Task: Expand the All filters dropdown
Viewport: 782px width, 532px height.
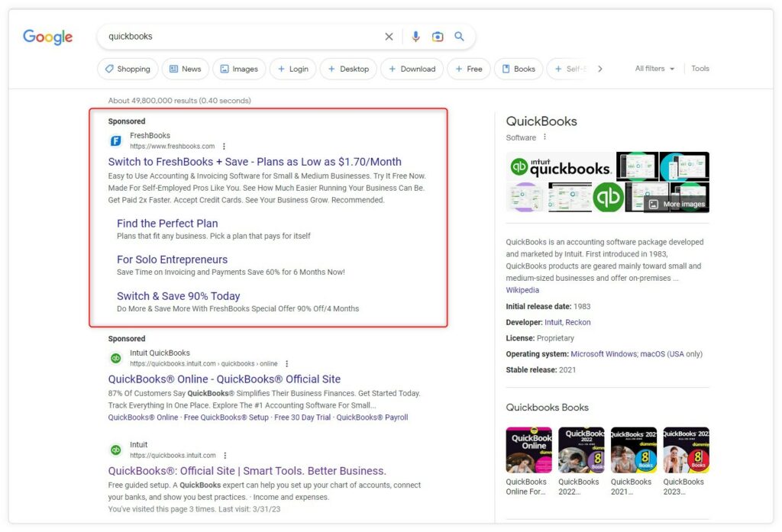Action: pyautogui.click(x=654, y=69)
